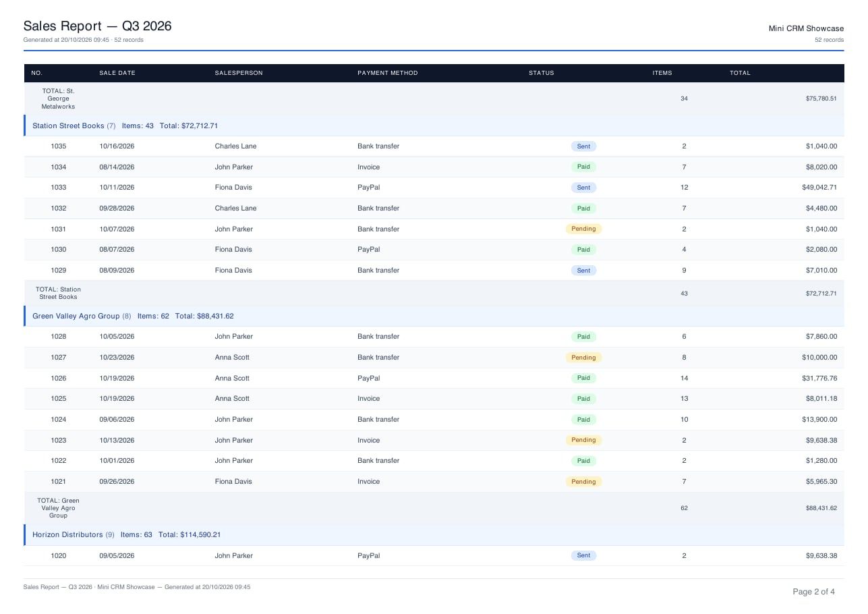Image resolution: width=868 pixels, height=614 pixels.
Task: Click the Pending badge in row 1027
Action: (x=583, y=357)
